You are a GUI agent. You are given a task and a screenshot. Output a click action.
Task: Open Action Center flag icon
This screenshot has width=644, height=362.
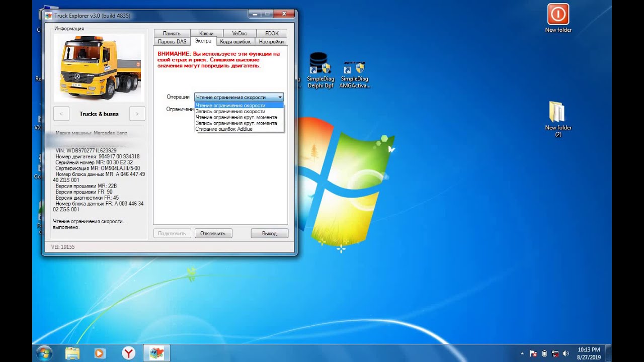coord(533,353)
